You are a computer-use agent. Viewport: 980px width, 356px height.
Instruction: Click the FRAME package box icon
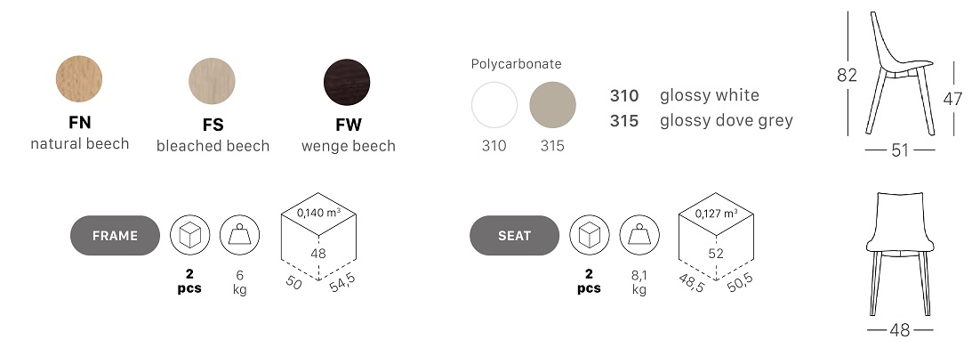point(190,236)
